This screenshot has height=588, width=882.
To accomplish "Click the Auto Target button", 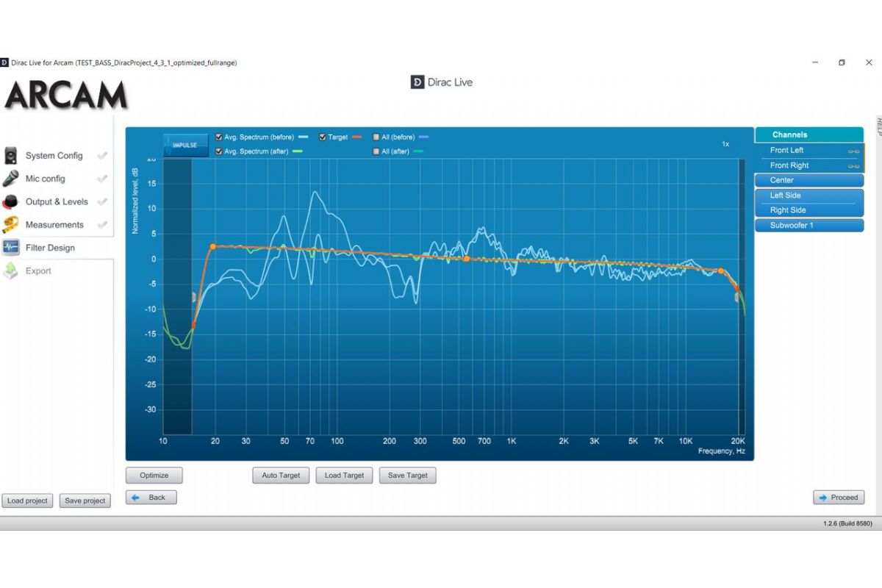I will coord(281,476).
